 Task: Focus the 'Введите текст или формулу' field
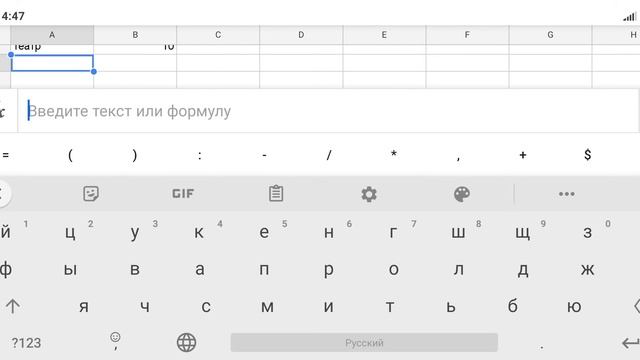click(x=329, y=111)
